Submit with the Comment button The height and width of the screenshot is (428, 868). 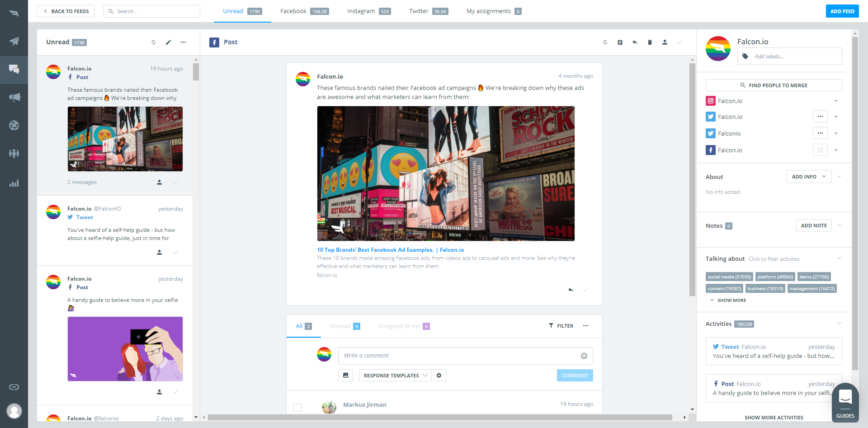[x=575, y=376]
